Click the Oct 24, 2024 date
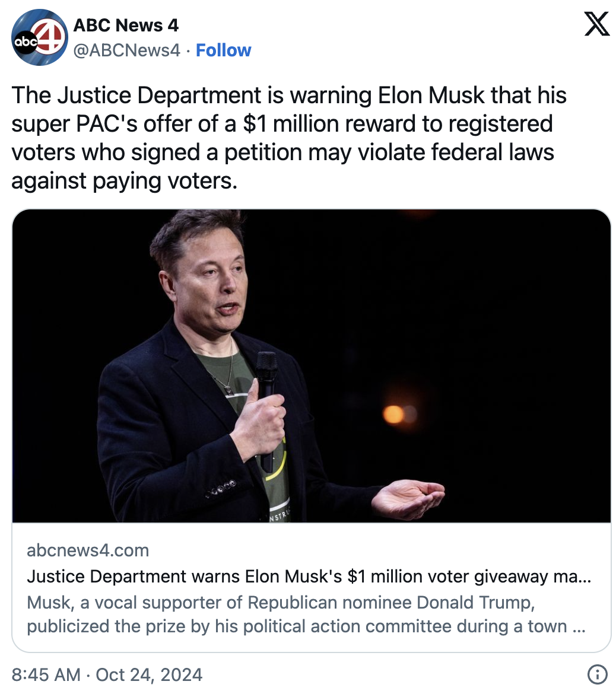This screenshot has height=694, width=616. point(149,675)
